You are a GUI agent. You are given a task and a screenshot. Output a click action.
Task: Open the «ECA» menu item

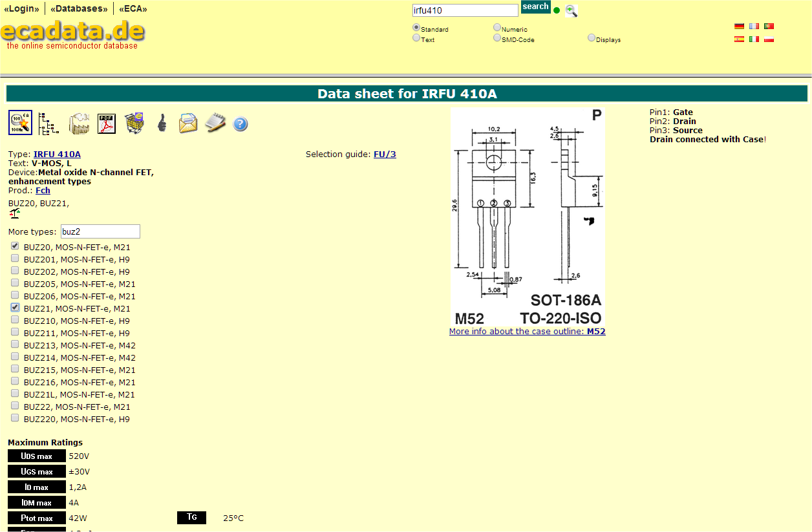coord(133,9)
